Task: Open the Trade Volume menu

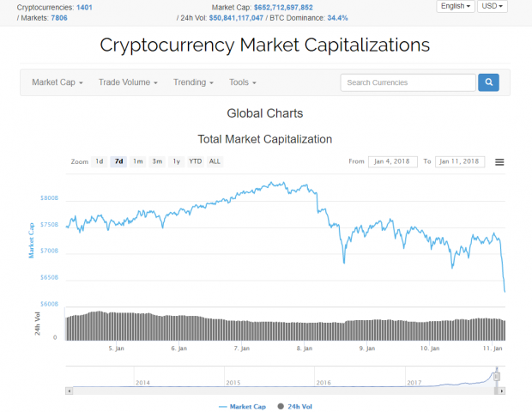Action: tap(128, 82)
